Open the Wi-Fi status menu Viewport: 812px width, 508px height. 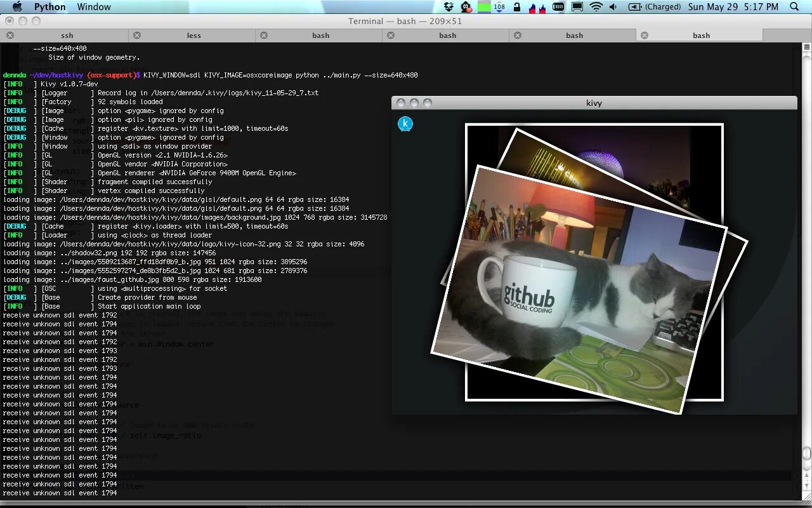[596, 7]
